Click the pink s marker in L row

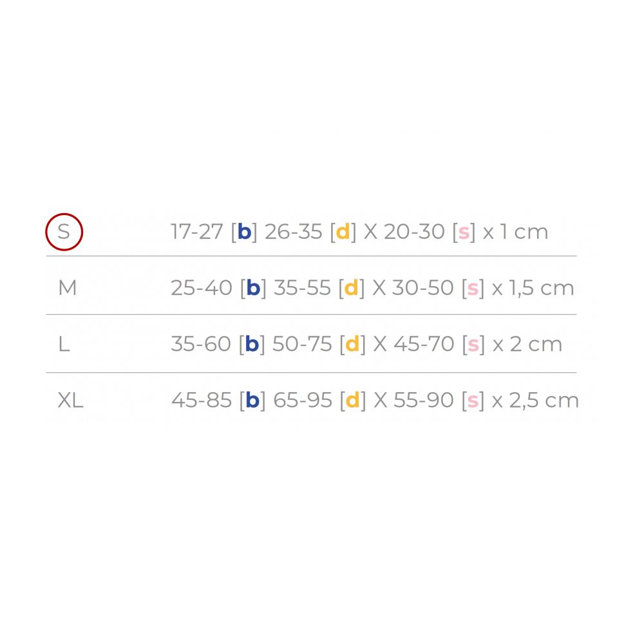click(x=473, y=345)
